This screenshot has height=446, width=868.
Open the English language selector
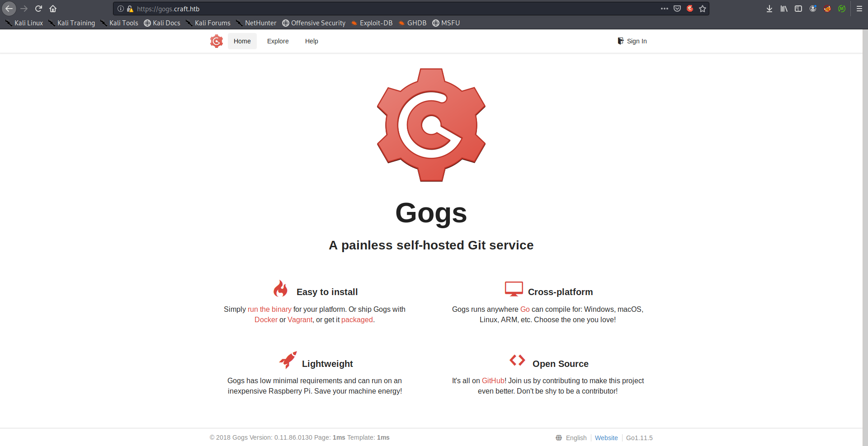point(571,437)
